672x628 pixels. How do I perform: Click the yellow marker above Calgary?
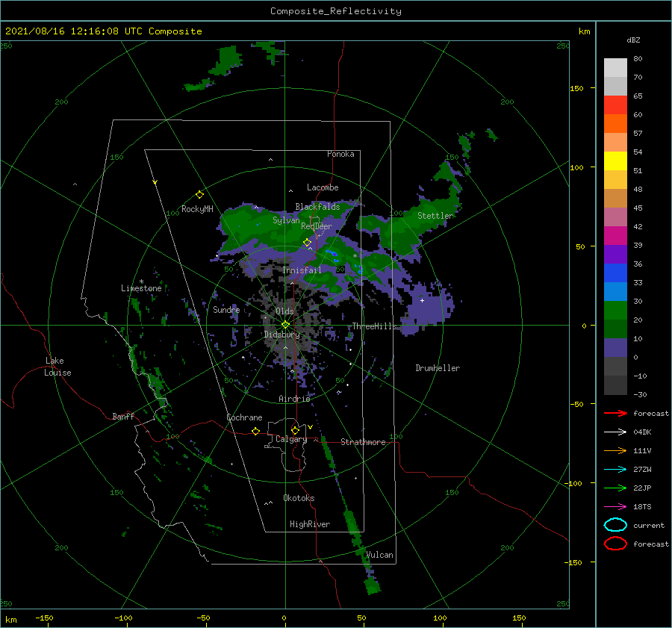pos(295,430)
